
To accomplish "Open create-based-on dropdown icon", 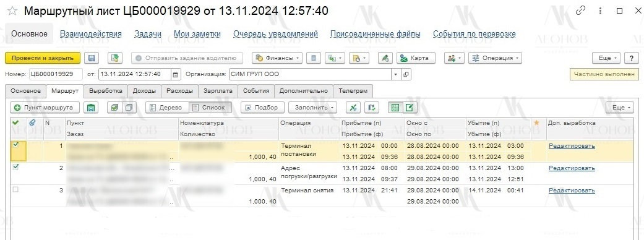I will (335, 58).
